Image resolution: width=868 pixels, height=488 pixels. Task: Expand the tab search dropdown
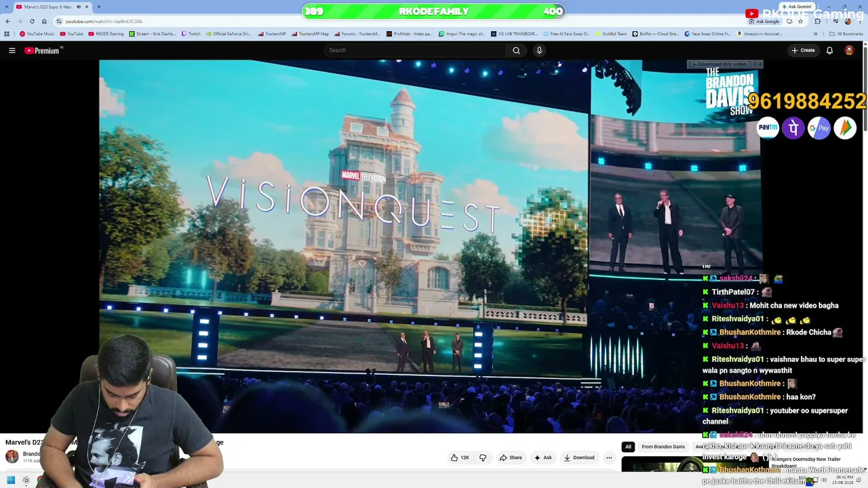[6, 7]
